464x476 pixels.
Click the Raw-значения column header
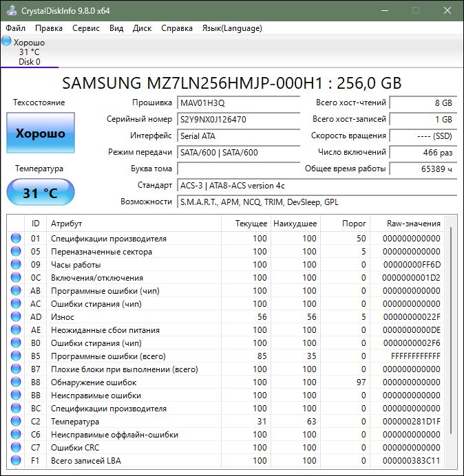407,224
